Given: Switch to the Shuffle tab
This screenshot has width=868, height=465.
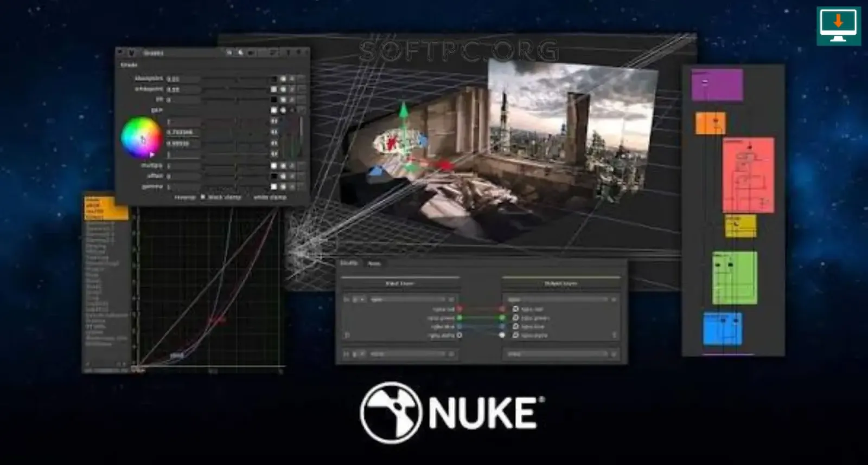Looking at the screenshot, I should 349,263.
